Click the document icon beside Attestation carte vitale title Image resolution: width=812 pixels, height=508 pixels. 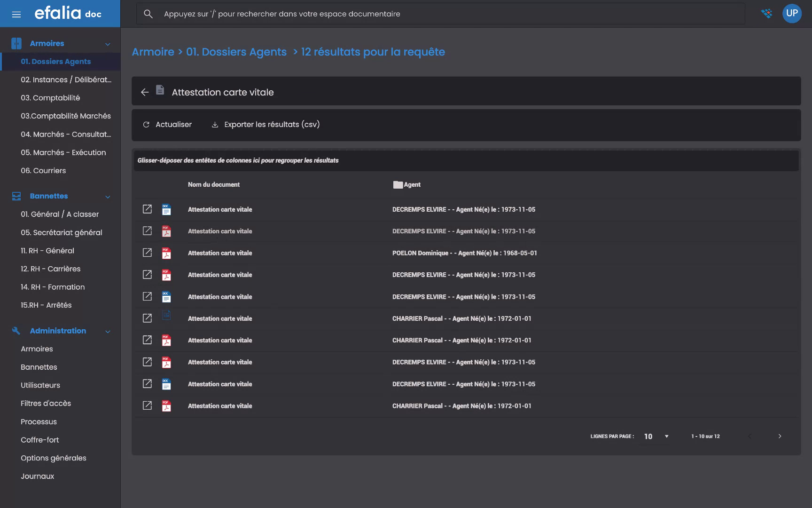(161, 90)
